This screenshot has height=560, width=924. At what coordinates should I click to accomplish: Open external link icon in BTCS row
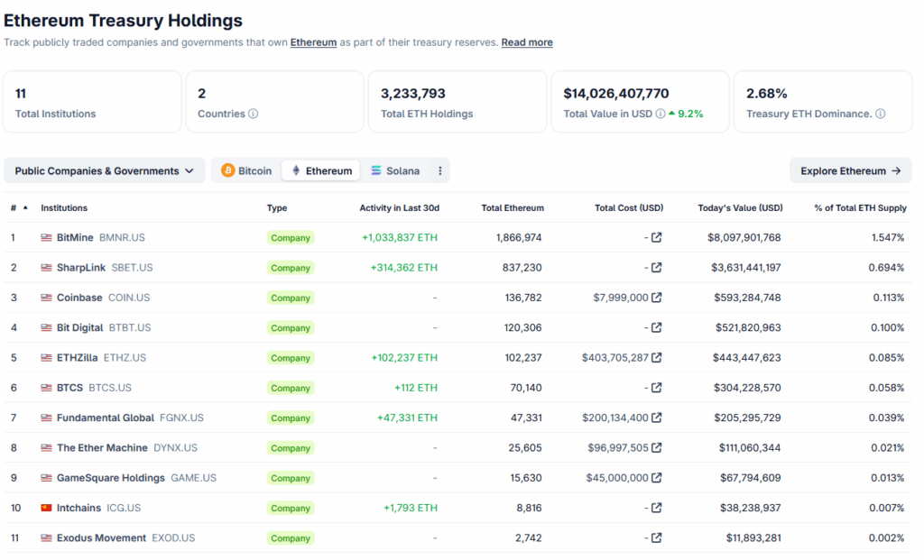pos(657,388)
